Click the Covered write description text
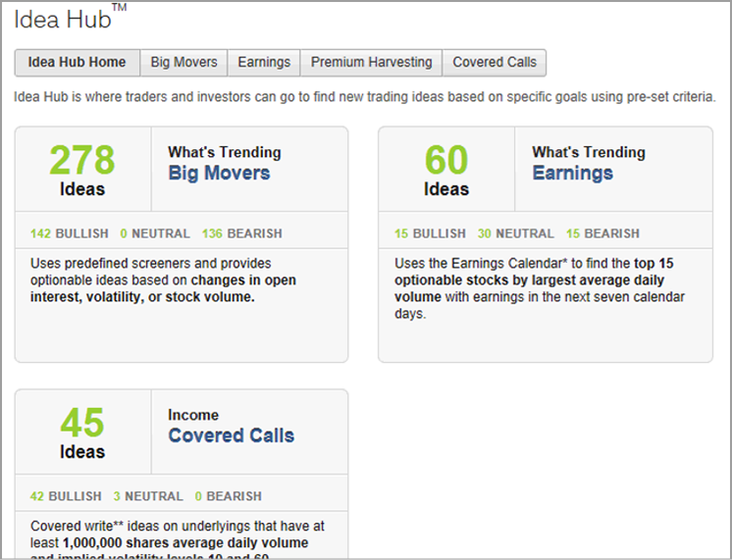This screenshot has height=560, width=732. pos(178,541)
